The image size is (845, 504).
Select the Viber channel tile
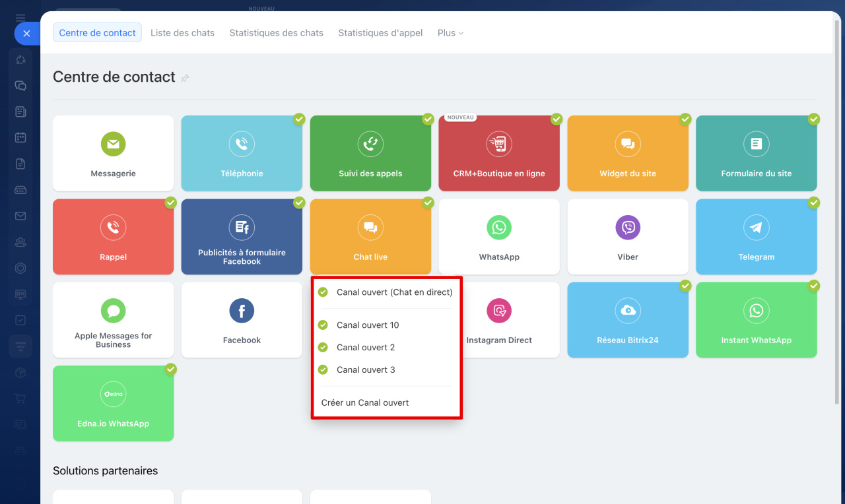coord(628,237)
